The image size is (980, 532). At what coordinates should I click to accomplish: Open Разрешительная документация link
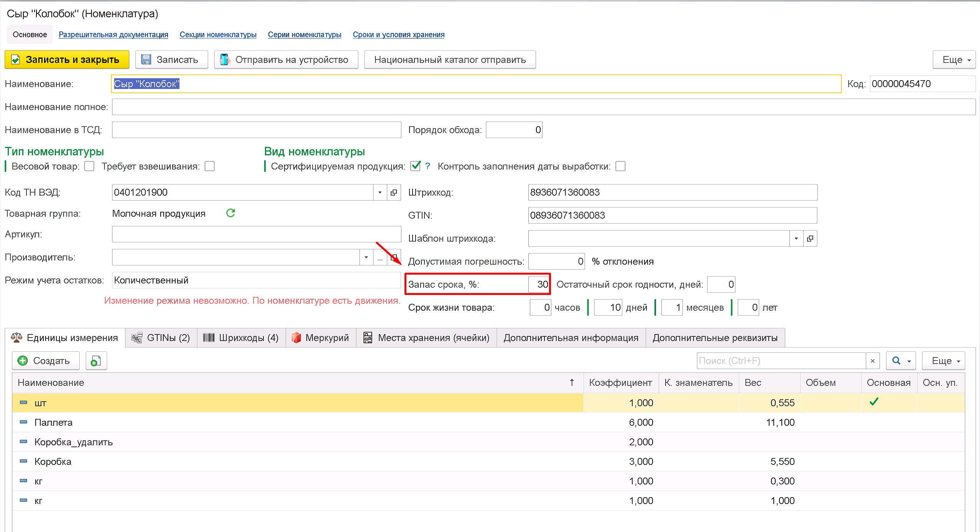(x=113, y=35)
